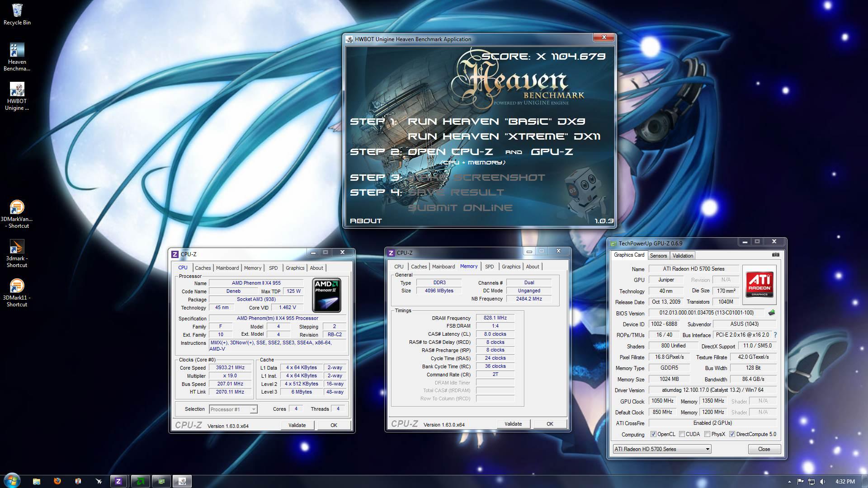The image size is (868, 488).
Task: Click the ATI Radeon logo in GPU-Z
Action: (x=760, y=284)
